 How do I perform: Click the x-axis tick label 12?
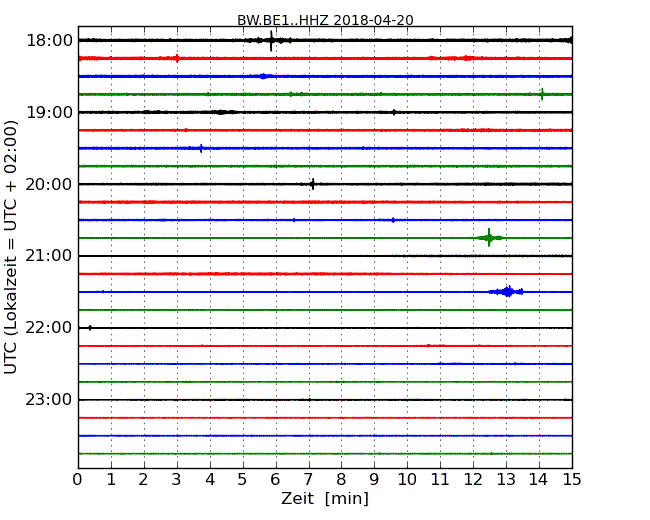click(473, 480)
